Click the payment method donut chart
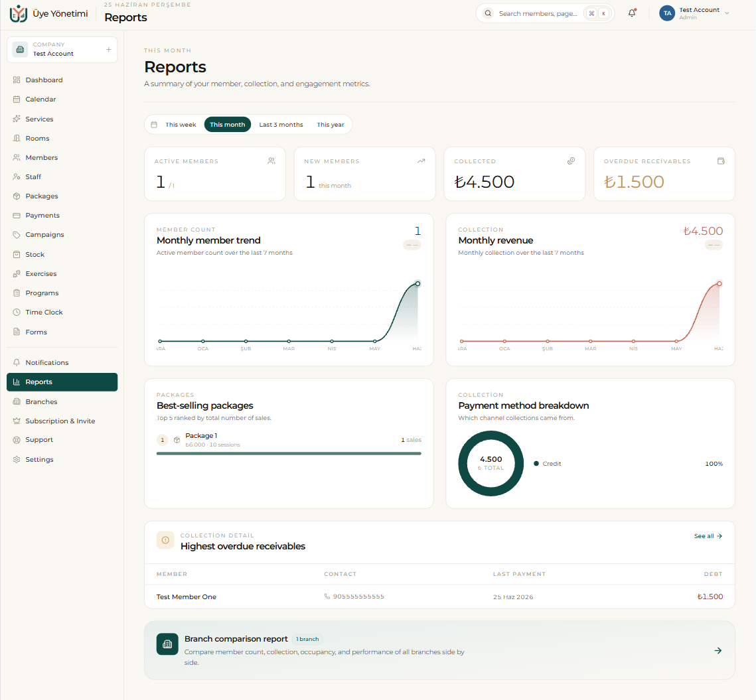Image resolution: width=756 pixels, height=700 pixels. [491, 463]
